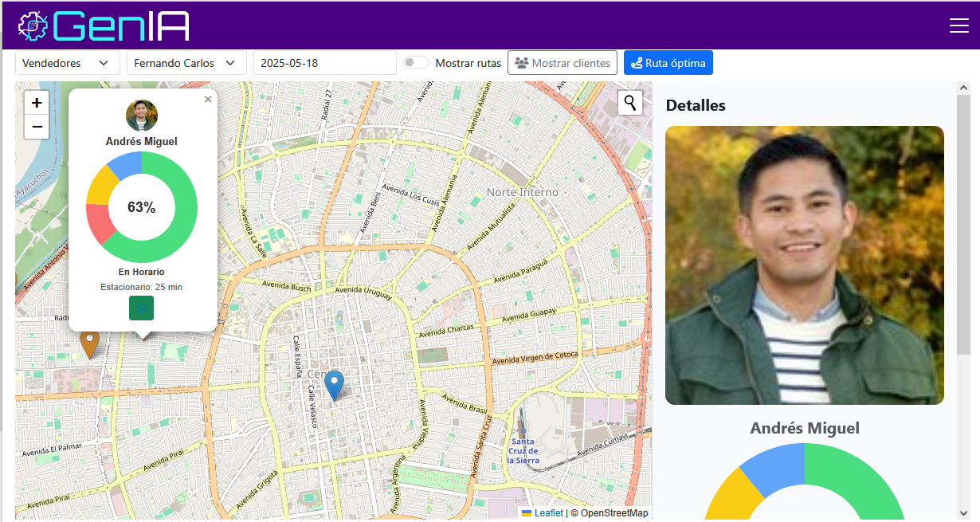This screenshot has width=980, height=522.
Task: Close the Andrés Miguel popup
Action: pos(208,100)
